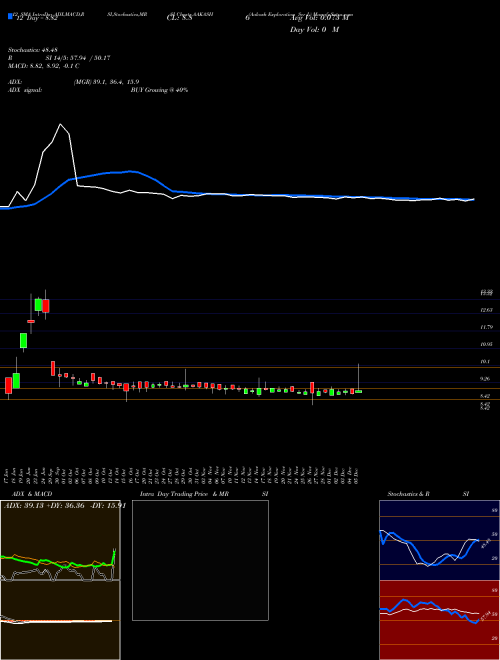The width and height of the screenshot is (500, 660).
Task: Click the white price line peak
Action: pos(61,124)
